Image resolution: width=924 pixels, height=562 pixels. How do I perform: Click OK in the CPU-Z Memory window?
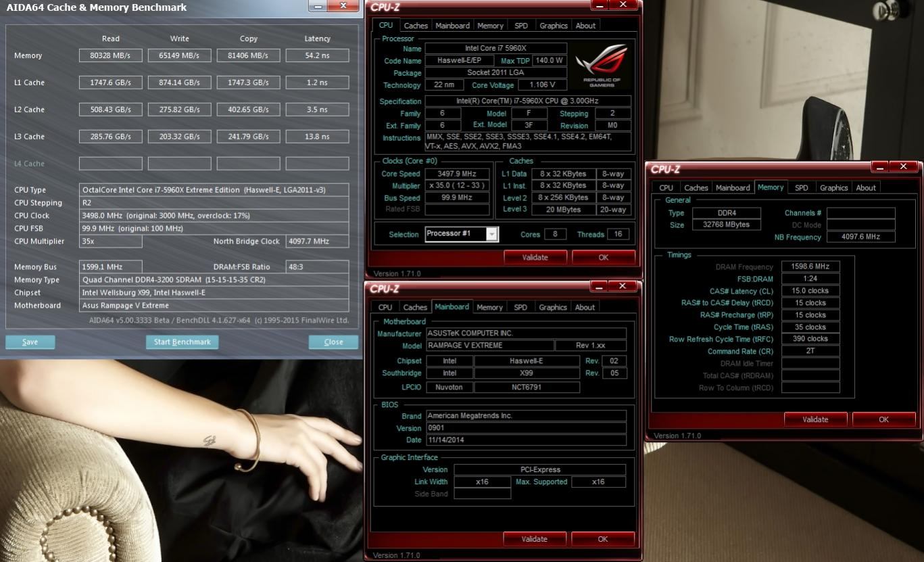[883, 419]
